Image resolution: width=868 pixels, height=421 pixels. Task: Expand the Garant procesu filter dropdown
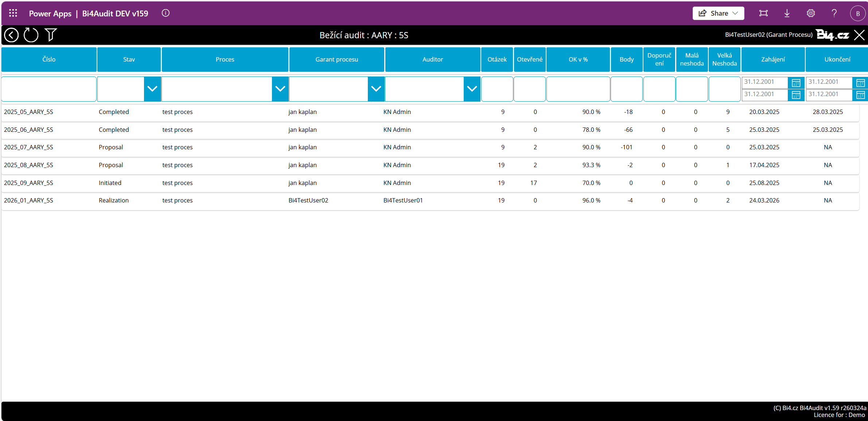point(376,88)
